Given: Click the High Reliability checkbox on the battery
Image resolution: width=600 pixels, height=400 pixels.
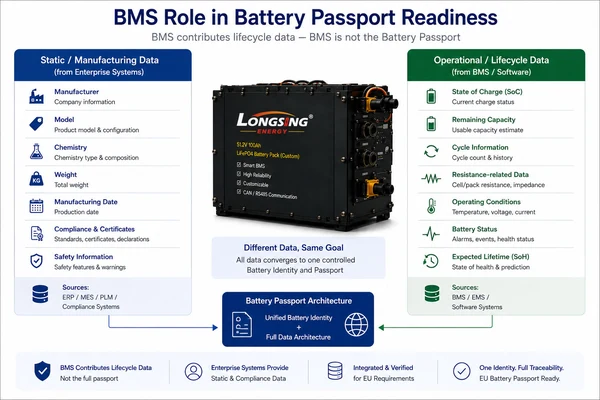Looking at the screenshot, I should click(239, 174).
